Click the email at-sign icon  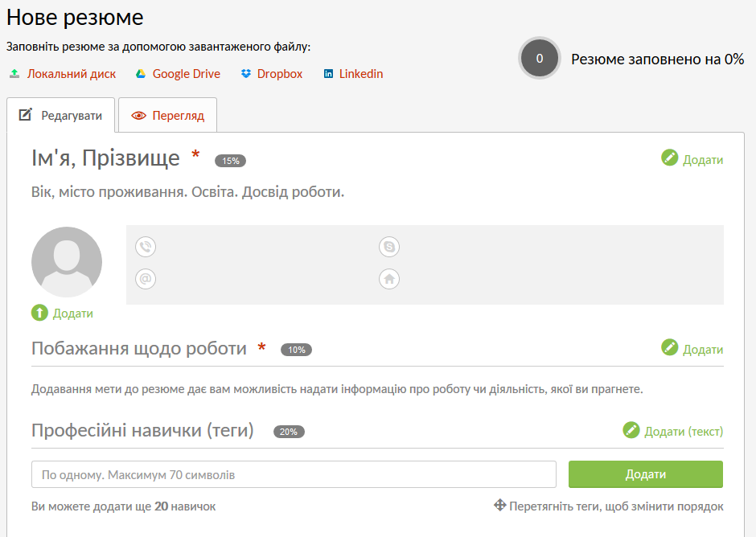[146, 279]
